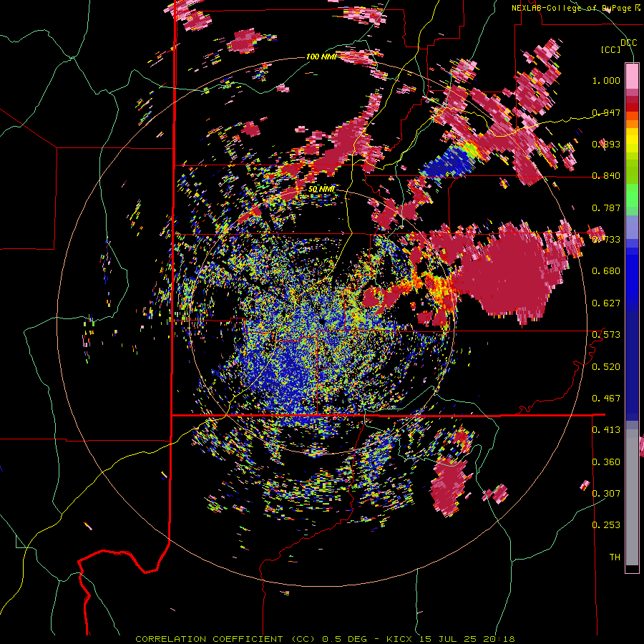Image resolution: width=644 pixels, height=644 pixels.
Task: Select the 0.573 scale value
Action: (x=606, y=335)
